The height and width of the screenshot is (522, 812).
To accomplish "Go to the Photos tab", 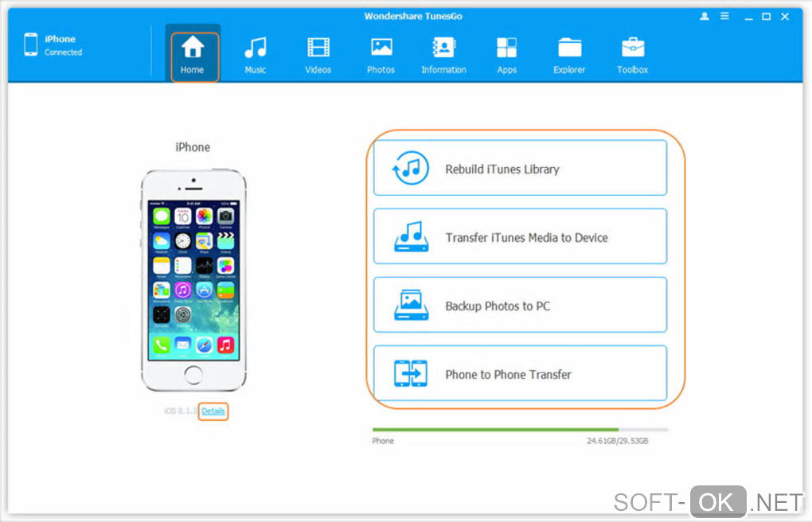I will [x=381, y=54].
